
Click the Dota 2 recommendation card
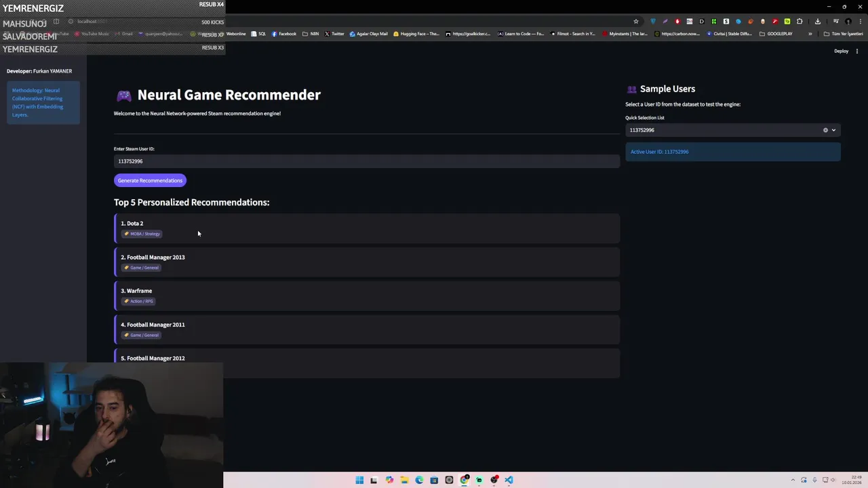click(367, 228)
